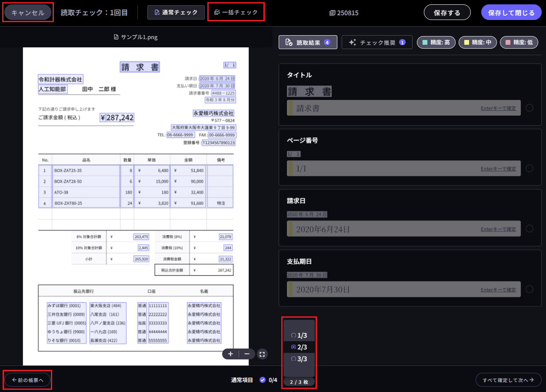Click the 支払期日 input field
This screenshot has height=392, width=546.
383,289
